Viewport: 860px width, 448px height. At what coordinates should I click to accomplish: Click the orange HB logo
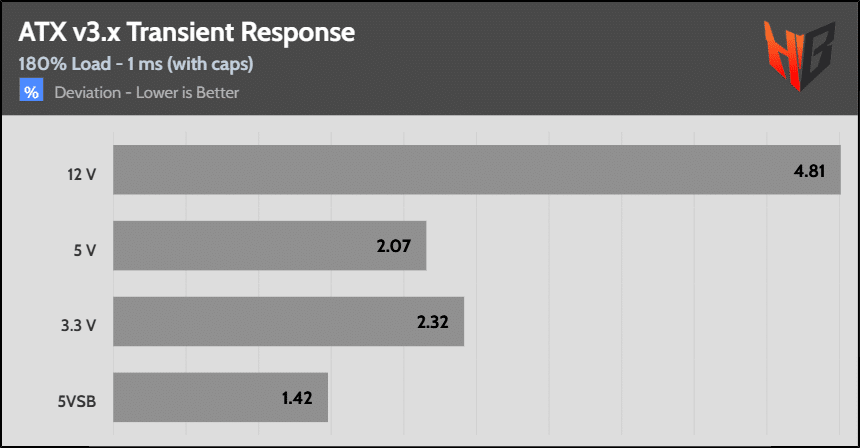click(x=799, y=55)
